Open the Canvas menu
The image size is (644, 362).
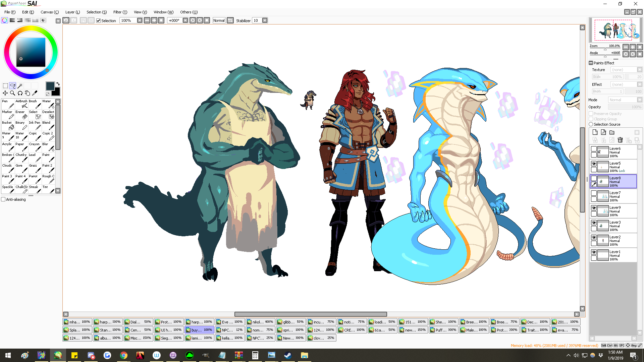pyautogui.click(x=49, y=12)
